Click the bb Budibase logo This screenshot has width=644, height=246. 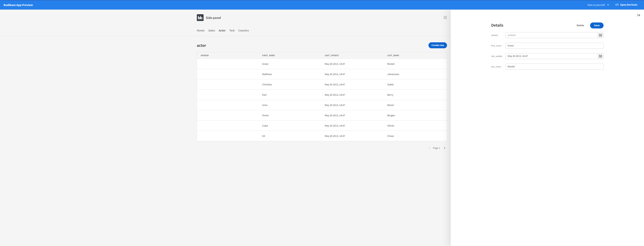tap(200, 17)
